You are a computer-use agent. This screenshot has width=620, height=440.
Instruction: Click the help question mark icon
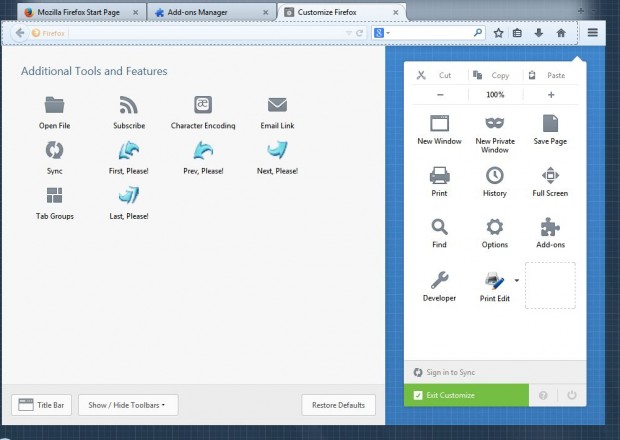[x=543, y=395]
